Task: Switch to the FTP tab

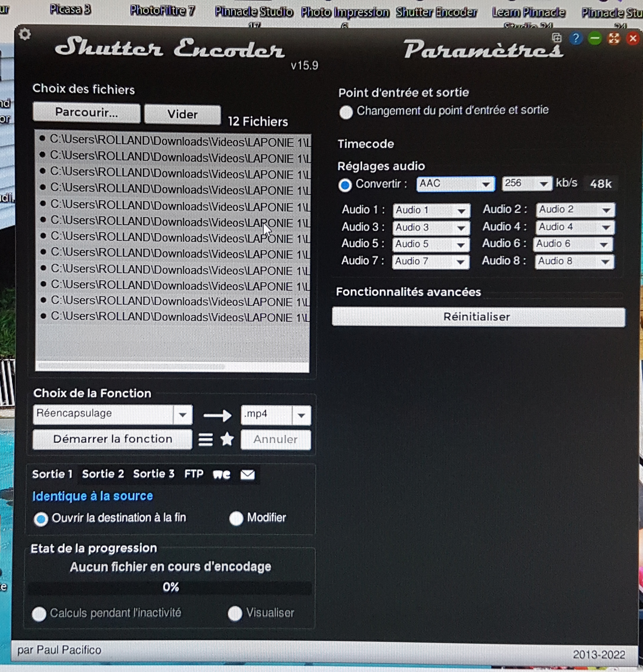Action: 194,474
